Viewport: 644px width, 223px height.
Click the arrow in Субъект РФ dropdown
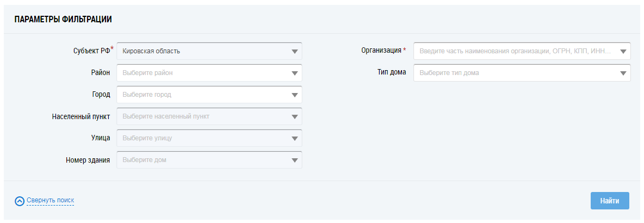(x=294, y=52)
